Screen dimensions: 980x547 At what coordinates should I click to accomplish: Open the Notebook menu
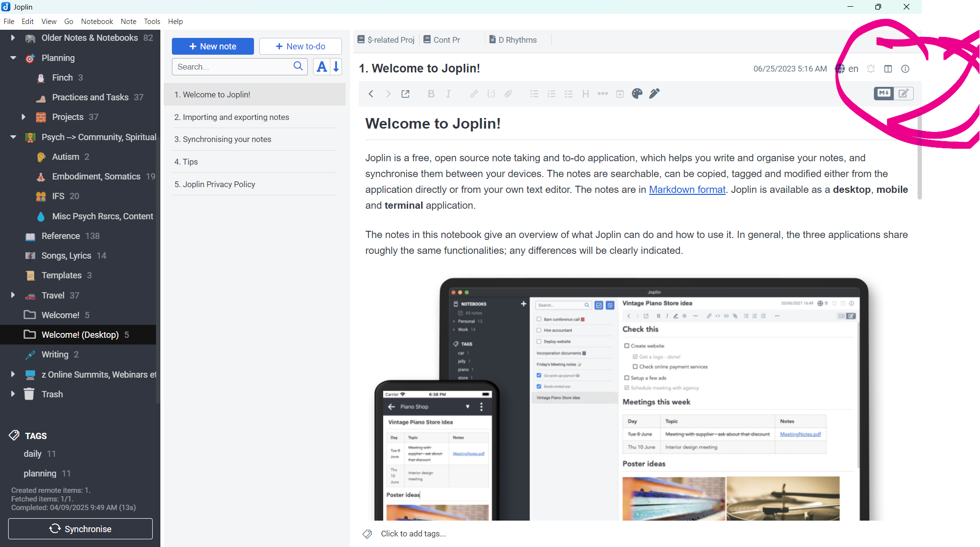pos(97,21)
